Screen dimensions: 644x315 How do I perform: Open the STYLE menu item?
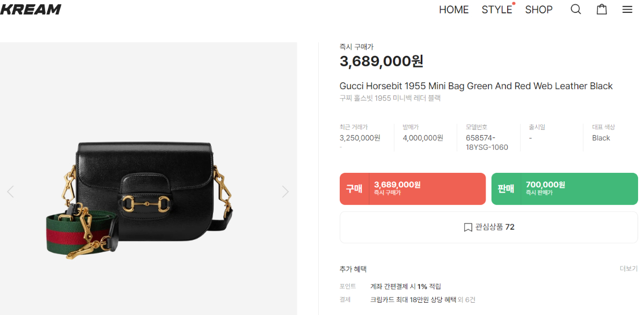point(497,10)
